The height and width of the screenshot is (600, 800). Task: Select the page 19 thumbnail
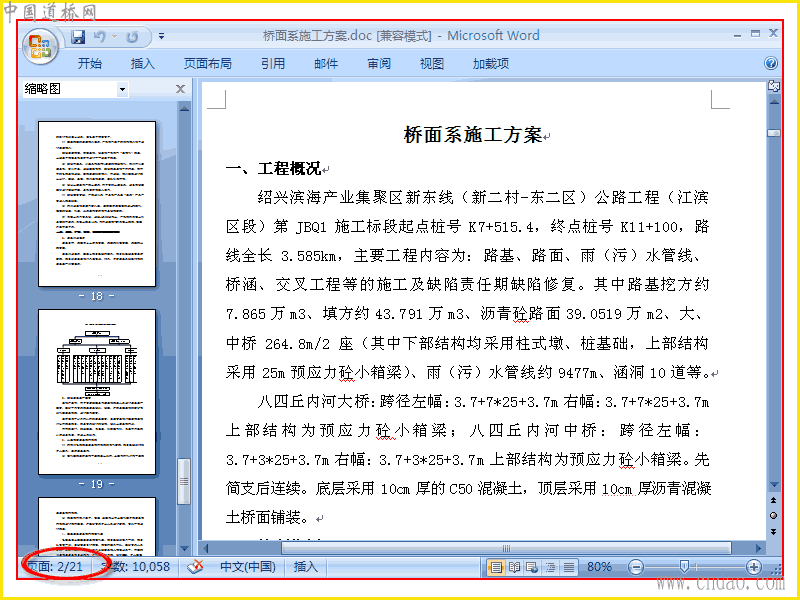point(97,392)
